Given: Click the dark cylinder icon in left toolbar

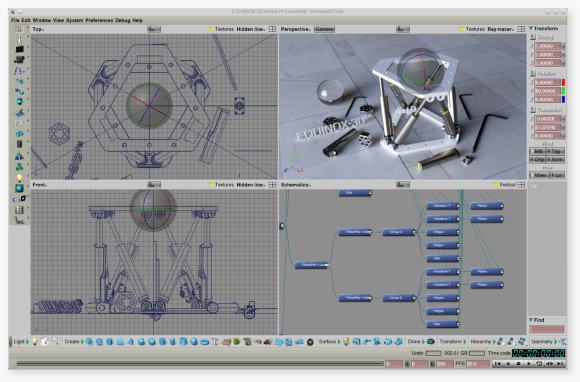Looking at the screenshot, I should pyautogui.click(x=19, y=144).
